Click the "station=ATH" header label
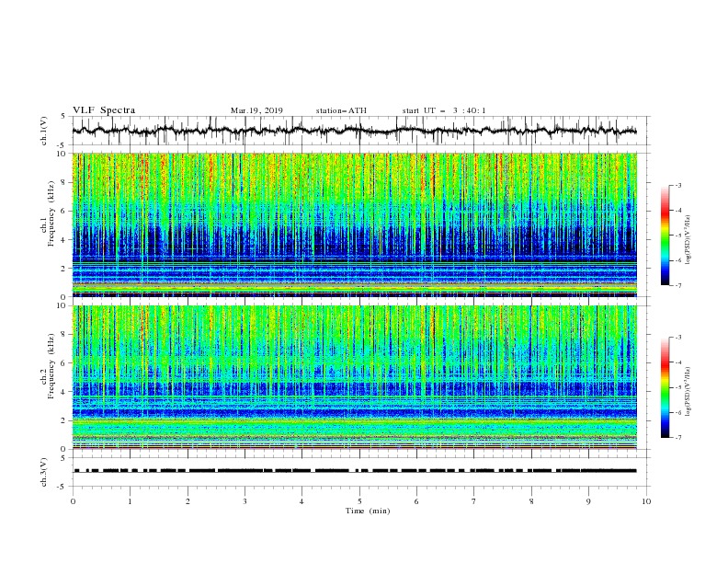This screenshot has height=563, width=728. click(x=341, y=110)
